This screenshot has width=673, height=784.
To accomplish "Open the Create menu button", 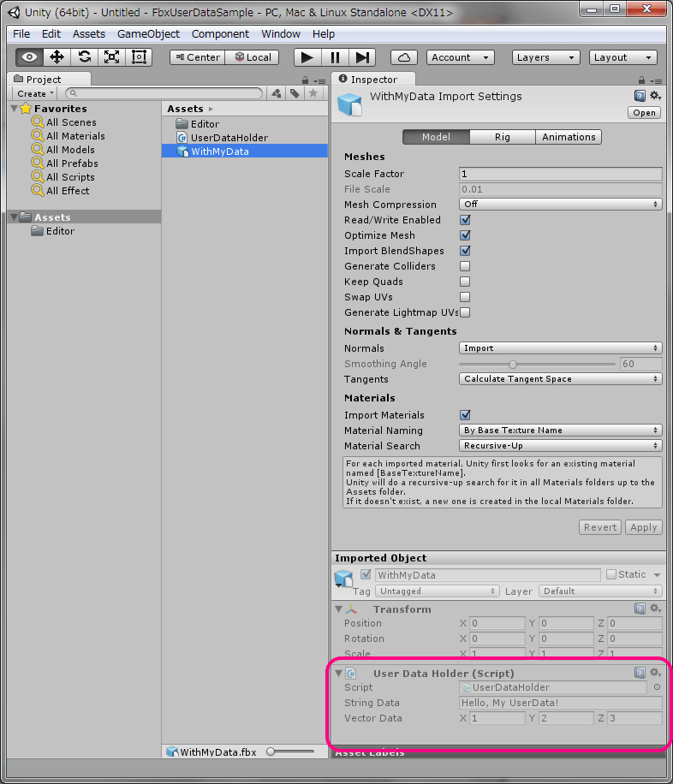I will pos(34,93).
